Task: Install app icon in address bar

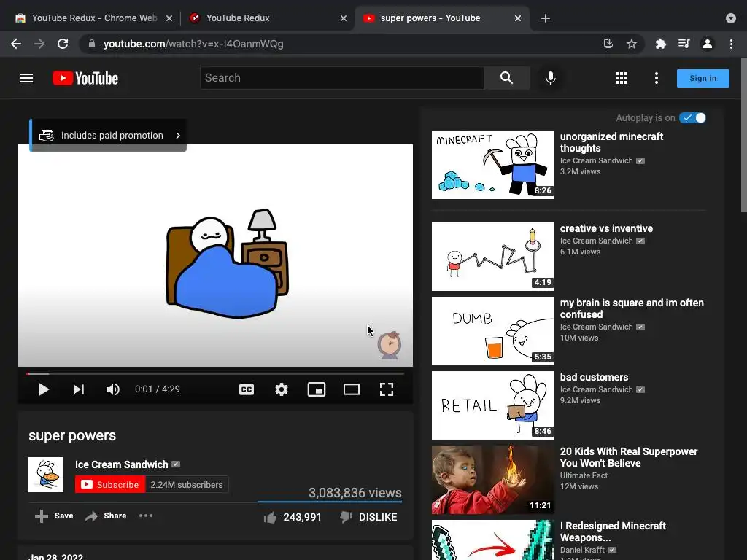Action: 608,44
